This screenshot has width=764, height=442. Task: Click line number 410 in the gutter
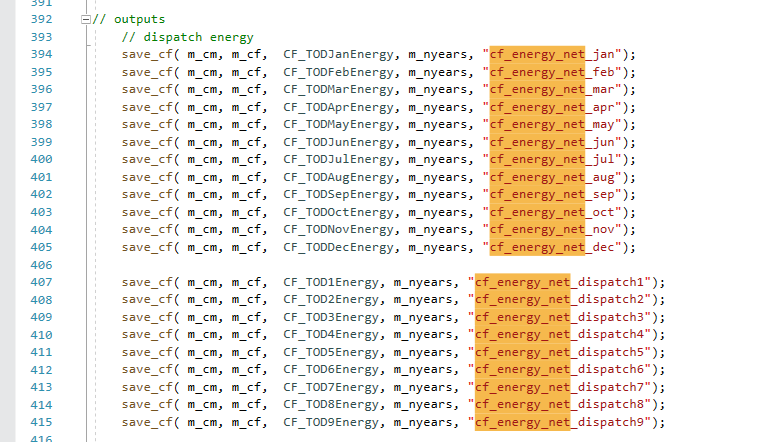point(41,335)
